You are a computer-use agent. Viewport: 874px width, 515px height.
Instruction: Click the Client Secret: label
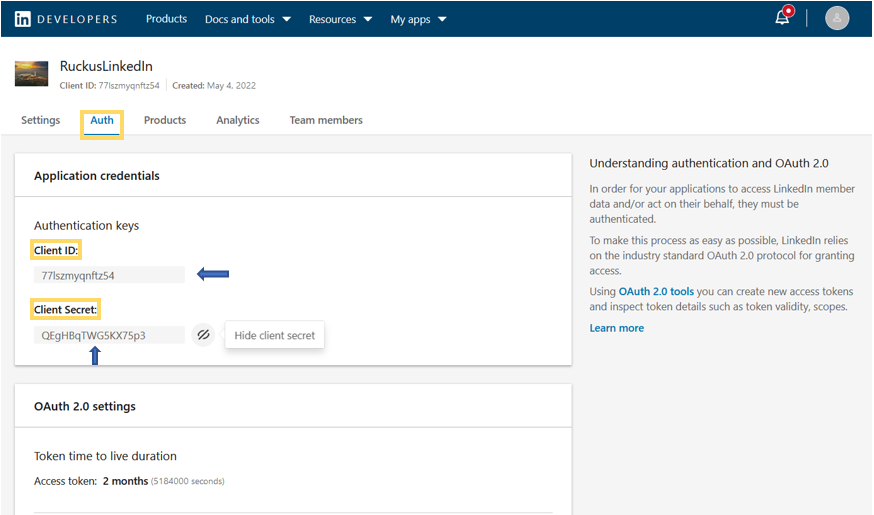pyautogui.click(x=65, y=309)
